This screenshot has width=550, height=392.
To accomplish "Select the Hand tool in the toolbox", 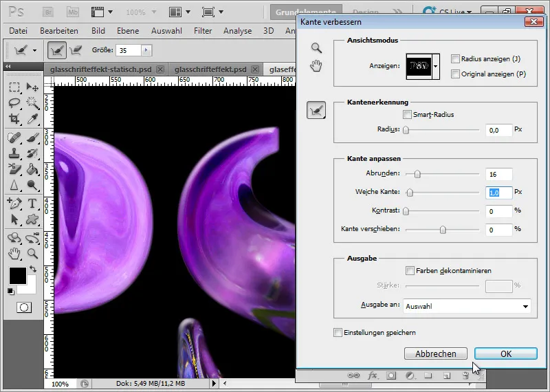I will pyautogui.click(x=14, y=254).
